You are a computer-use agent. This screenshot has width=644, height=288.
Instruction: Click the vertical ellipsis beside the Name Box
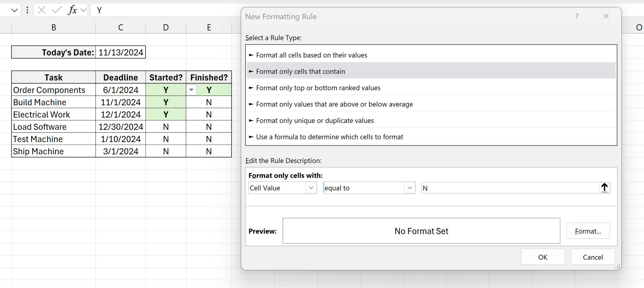tap(27, 10)
